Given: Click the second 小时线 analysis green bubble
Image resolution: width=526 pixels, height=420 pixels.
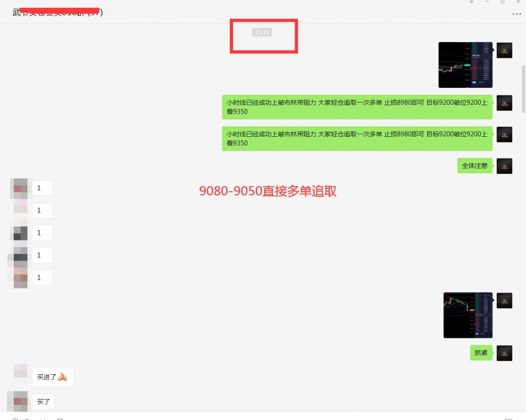Looking at the screenshot, I should click(357, 138).
